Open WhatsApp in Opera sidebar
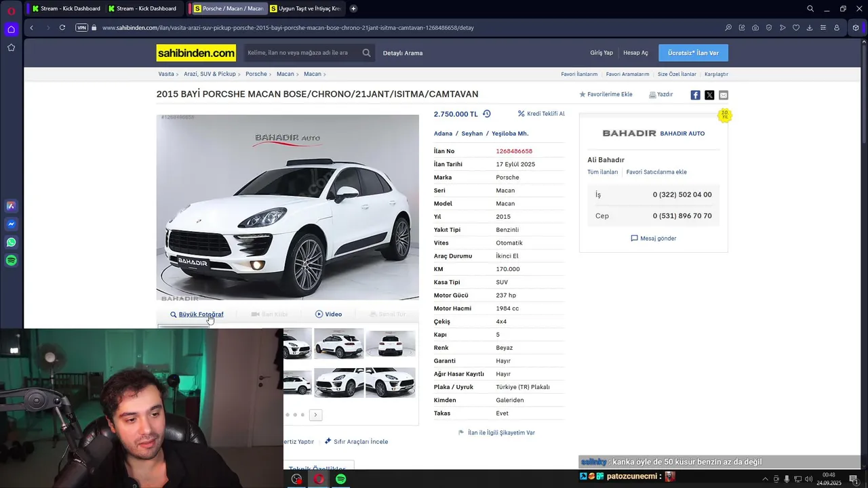This screenshot has width=868, height=488. (11, 242)
